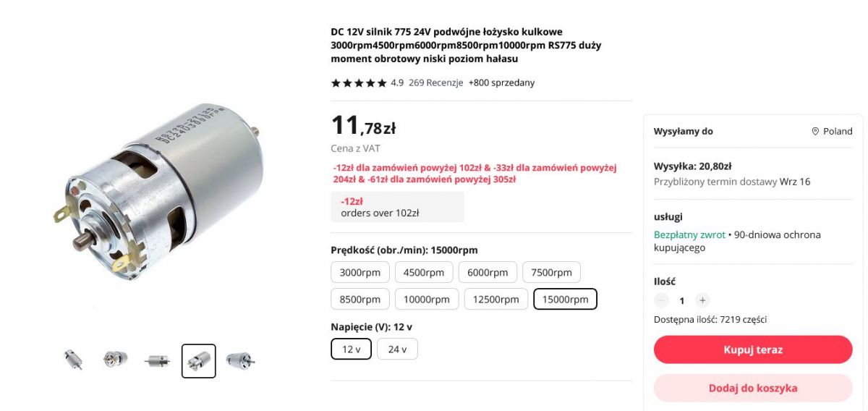Open the Bezpłatny zwrot free return link
The height and width of the screenshot is (411, 868).
[x=689, y=234]
